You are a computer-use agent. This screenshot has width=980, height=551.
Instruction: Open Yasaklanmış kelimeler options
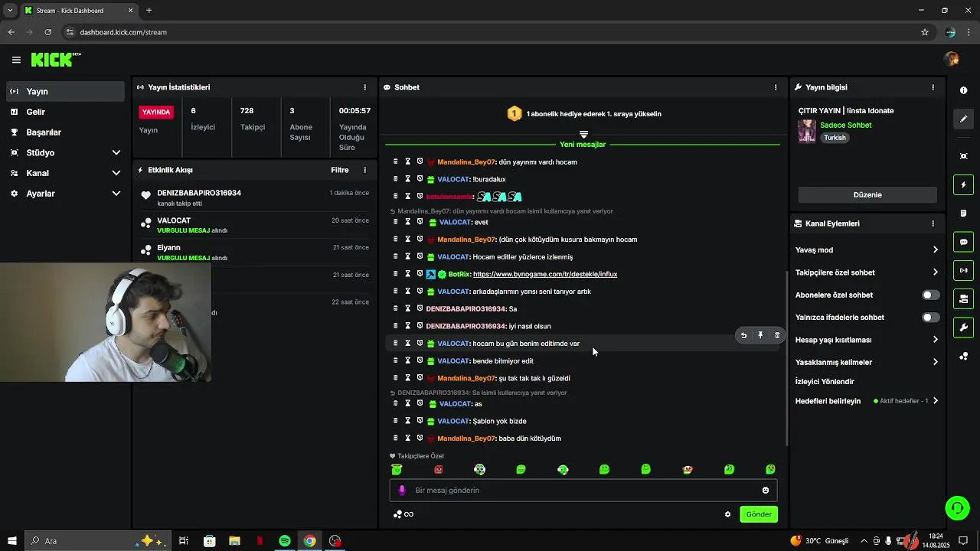coord(935,362)
